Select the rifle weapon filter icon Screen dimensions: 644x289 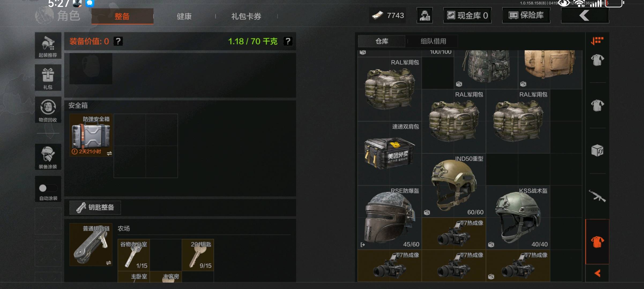(x=597, y=196)
